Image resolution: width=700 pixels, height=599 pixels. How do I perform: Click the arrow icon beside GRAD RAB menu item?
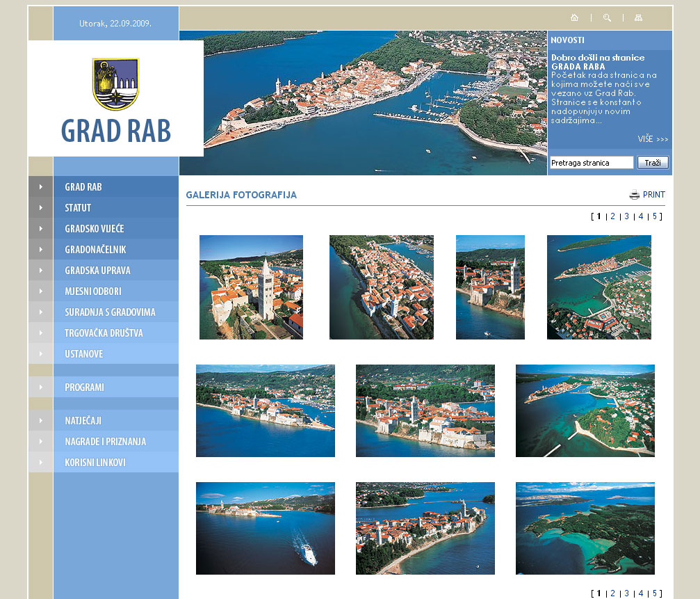41,187
